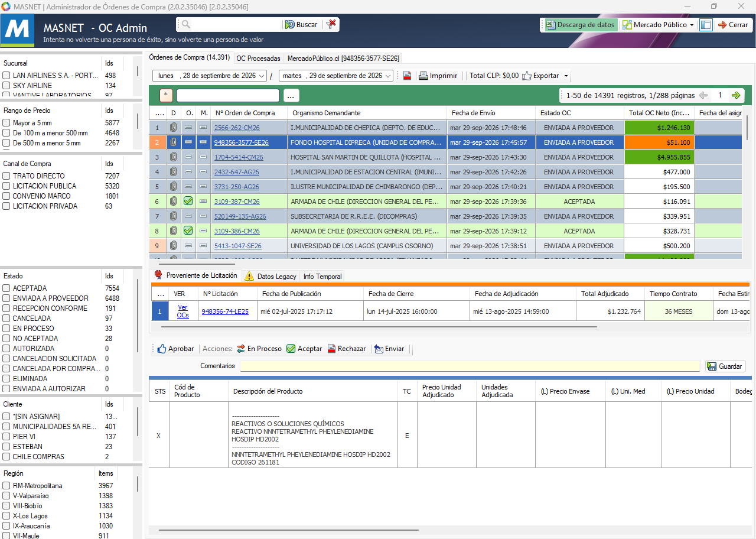This screenshot has height=539, width=756.
Task: Sort by Fecha de Envío column header
Action: 491,113
